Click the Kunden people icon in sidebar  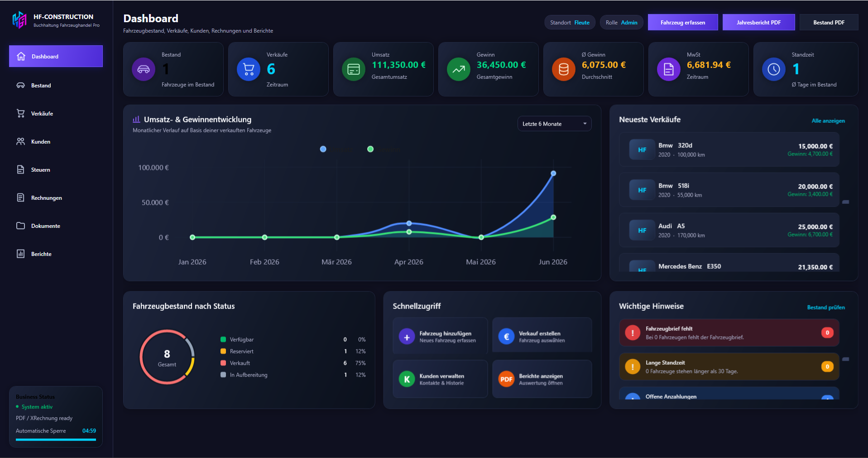coord(21,141)
